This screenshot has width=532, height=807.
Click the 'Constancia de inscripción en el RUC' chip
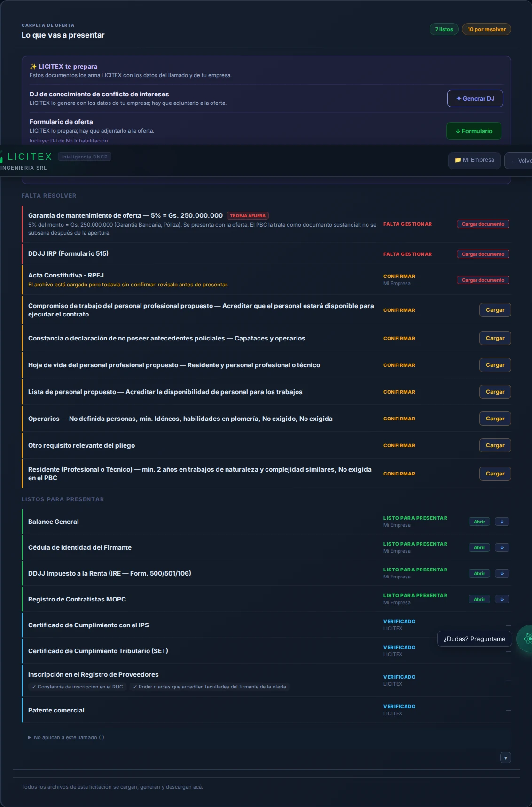78,687
